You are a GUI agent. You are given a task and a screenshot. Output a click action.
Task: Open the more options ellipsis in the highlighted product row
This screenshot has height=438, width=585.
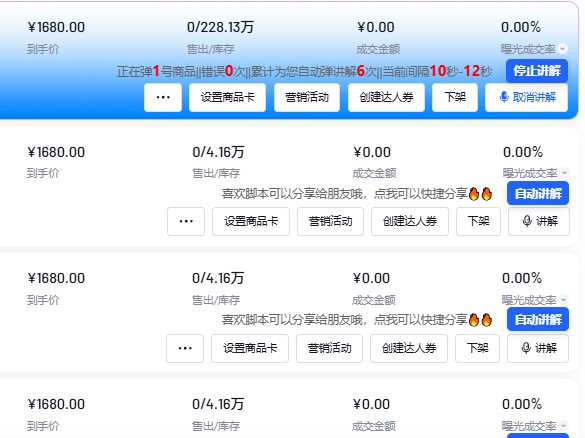pyautogui.click(x=163, y=97)
